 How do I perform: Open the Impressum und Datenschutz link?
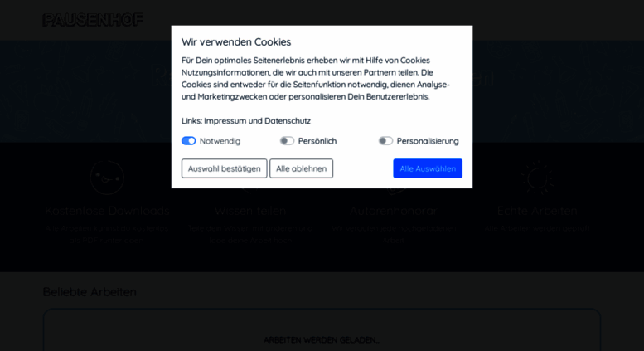click(x=257, y=121)
